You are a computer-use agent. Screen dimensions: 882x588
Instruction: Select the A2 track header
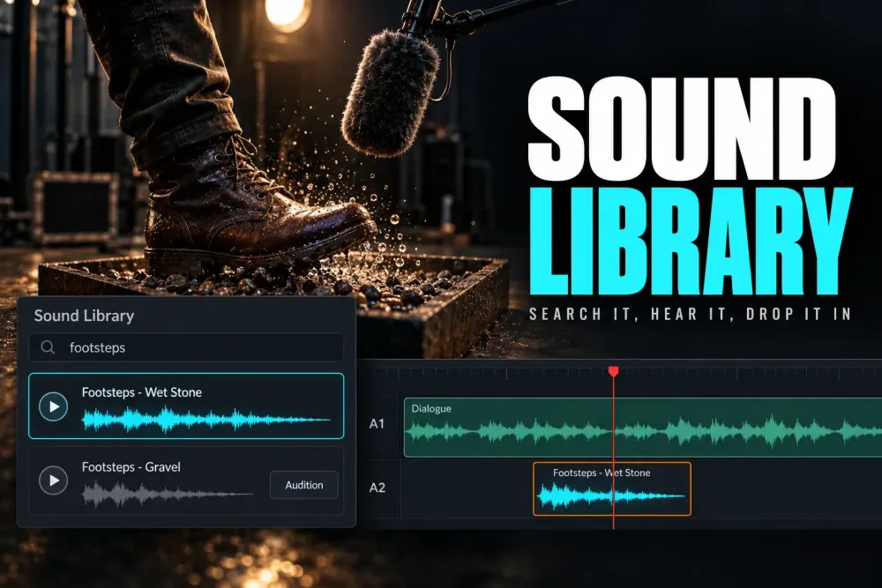pyautogui.click(x=377, y=488)
